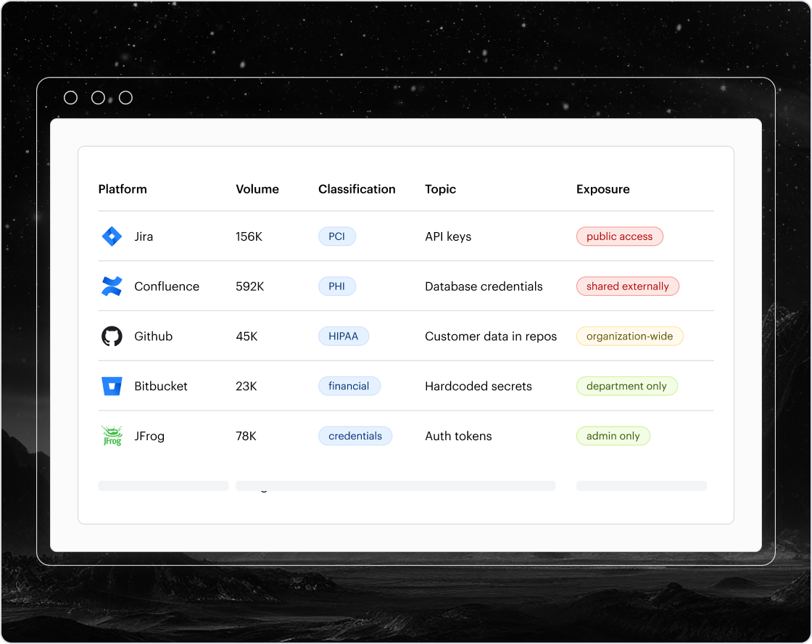Click the Exposure column header
Viewport: 812px width, 644px height.
coord(602,189)
